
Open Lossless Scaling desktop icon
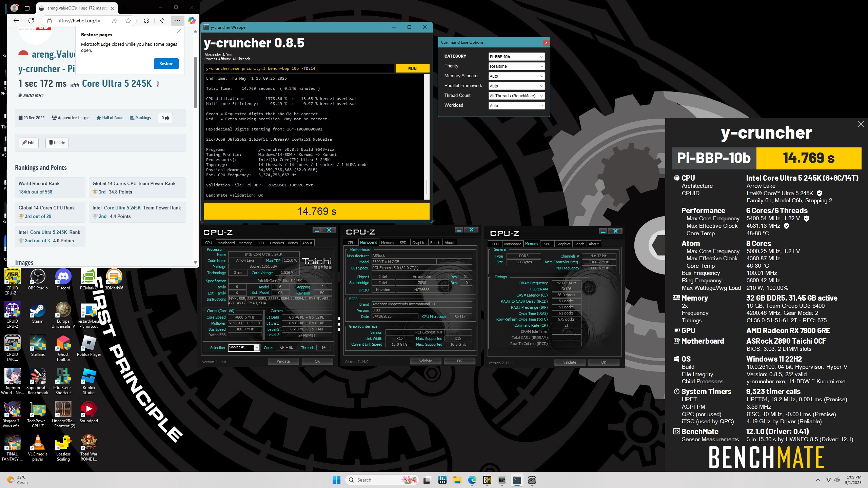click(x=63, y=448)
